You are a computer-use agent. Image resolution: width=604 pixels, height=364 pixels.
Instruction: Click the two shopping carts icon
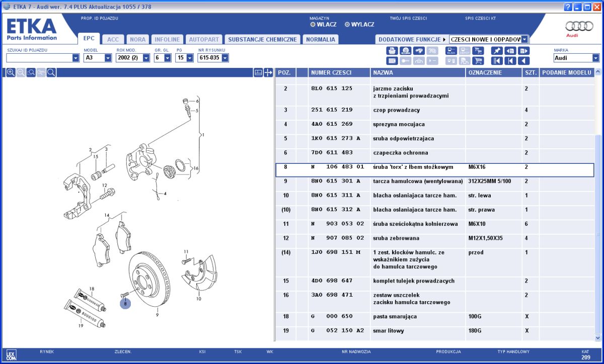478,51
